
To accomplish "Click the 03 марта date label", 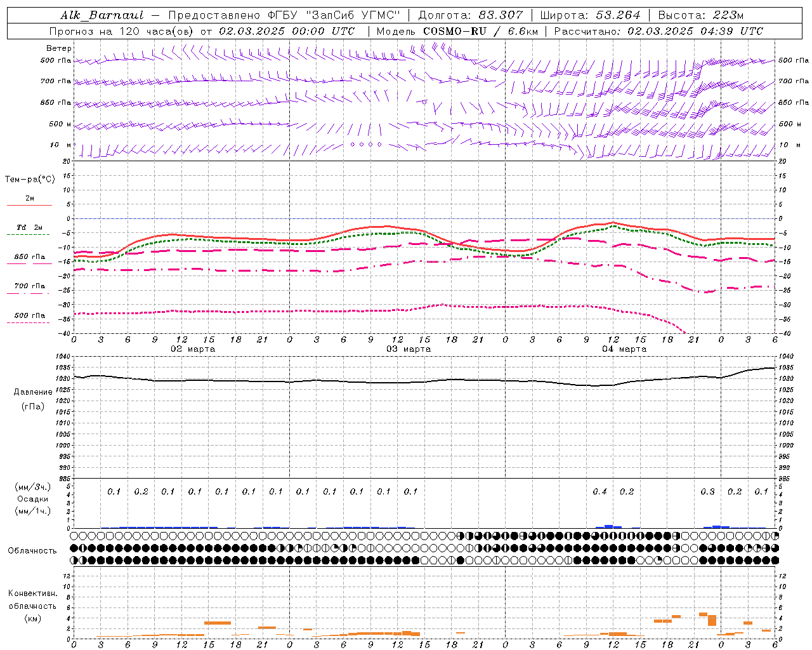I will point(409,348).
